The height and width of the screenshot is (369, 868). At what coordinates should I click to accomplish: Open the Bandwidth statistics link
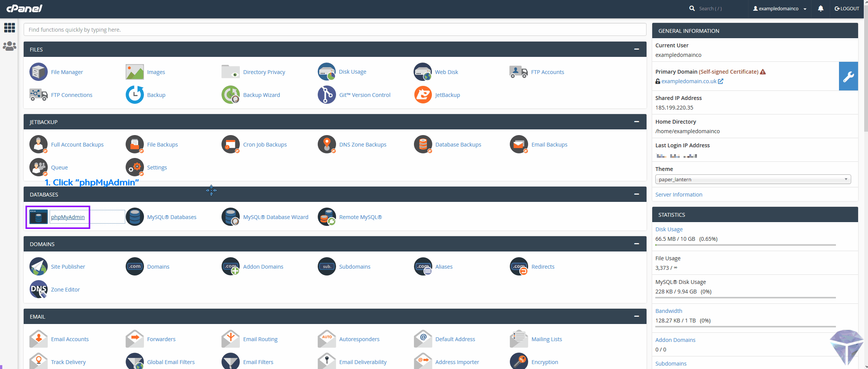(x=669, y=311)
